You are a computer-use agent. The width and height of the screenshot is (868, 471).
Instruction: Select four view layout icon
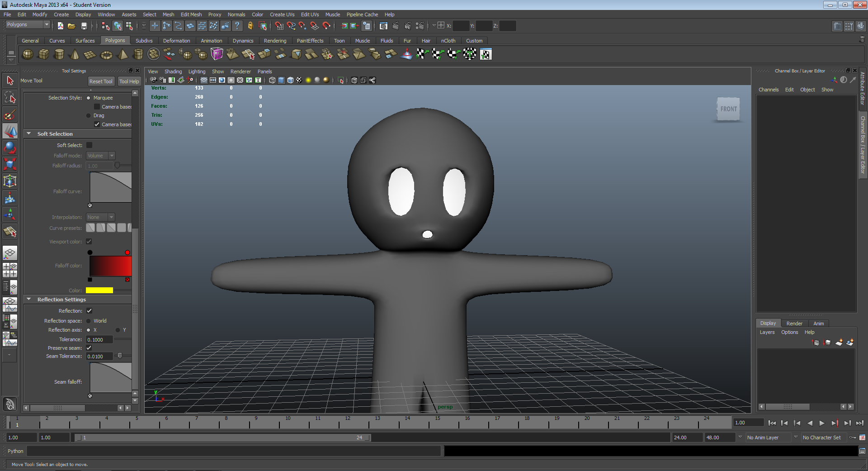pyautogui.click(x=10, y=270)
